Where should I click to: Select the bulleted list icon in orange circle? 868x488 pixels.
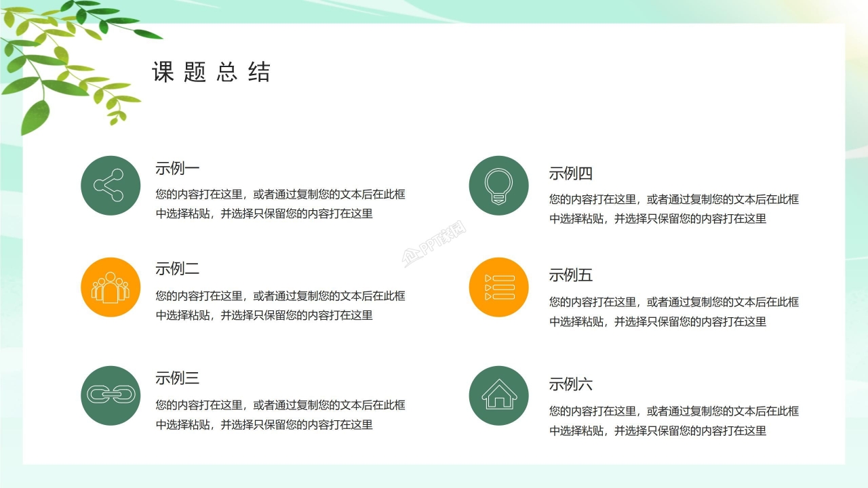coord(498,287)
